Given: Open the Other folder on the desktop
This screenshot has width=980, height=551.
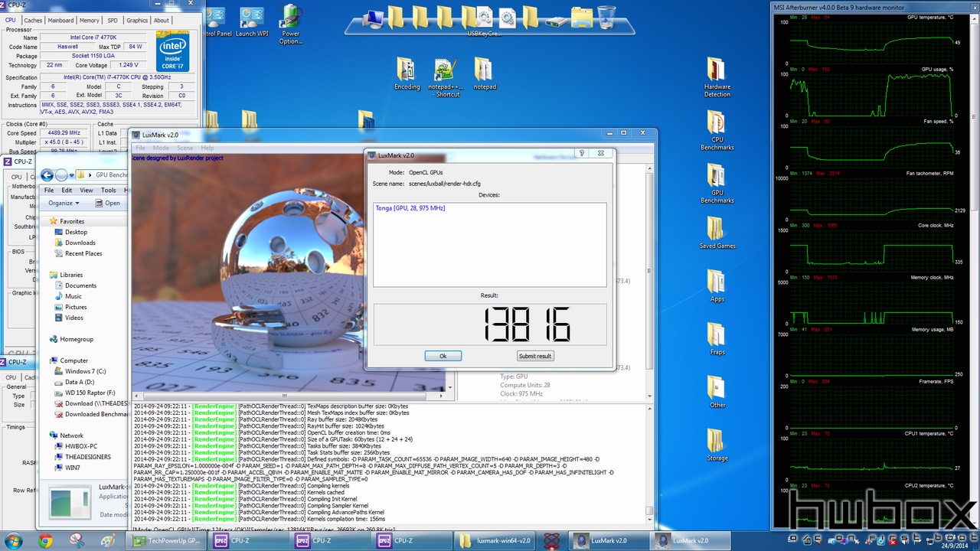Looking at the screenshot, I should pos(717,392).
